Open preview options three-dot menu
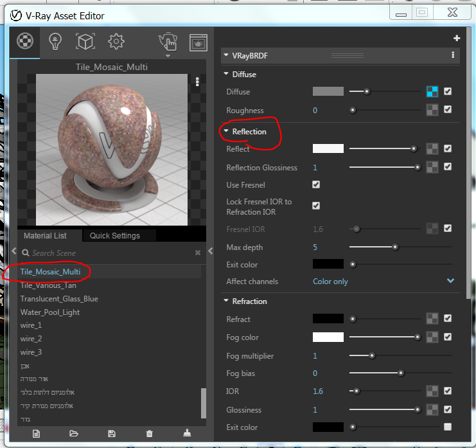476x448 pixels. point(197,82)
